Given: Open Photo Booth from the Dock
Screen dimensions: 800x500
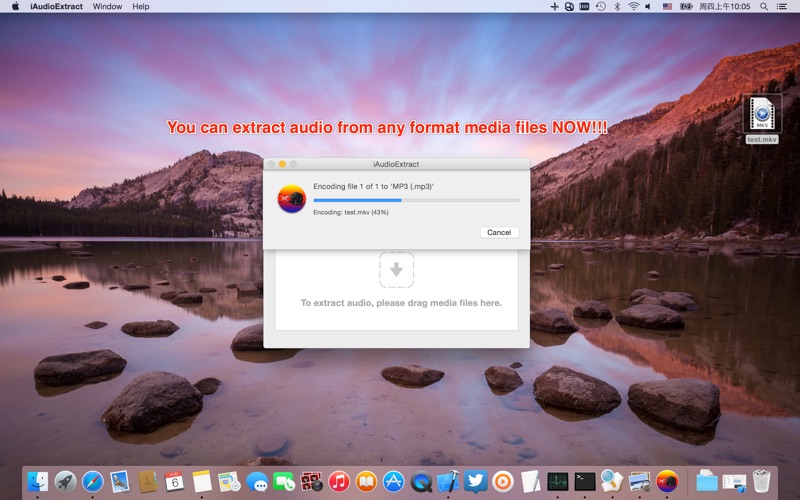Looking at the screenshot, I should pyautogui.click(x=311, y=481).
